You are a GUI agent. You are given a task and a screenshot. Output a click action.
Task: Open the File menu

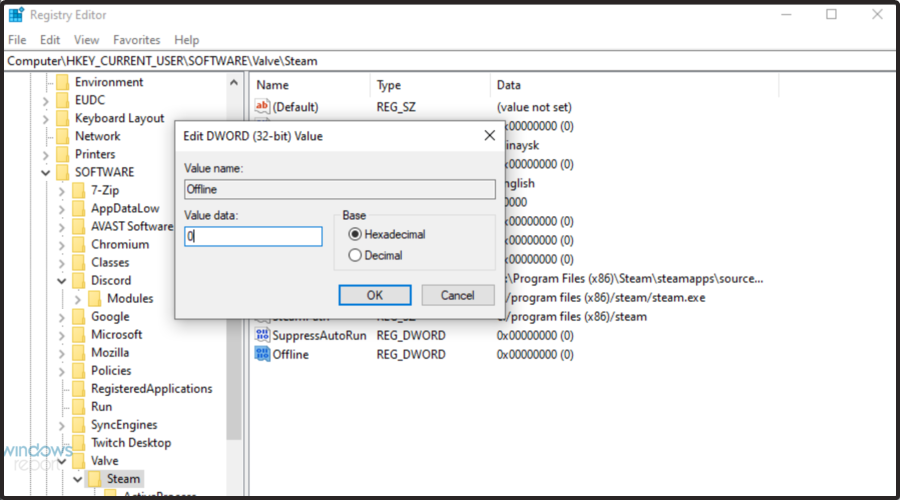(x=17, y=40)
